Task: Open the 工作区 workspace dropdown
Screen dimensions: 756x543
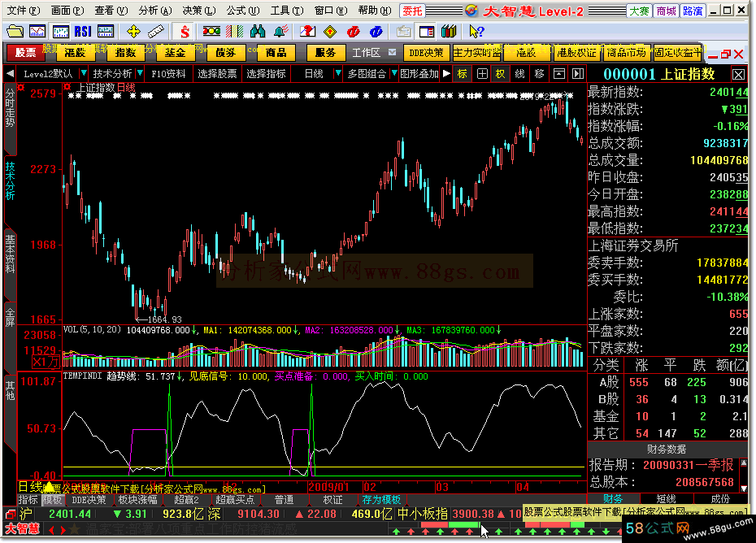Action: click(x=393, y=52)
